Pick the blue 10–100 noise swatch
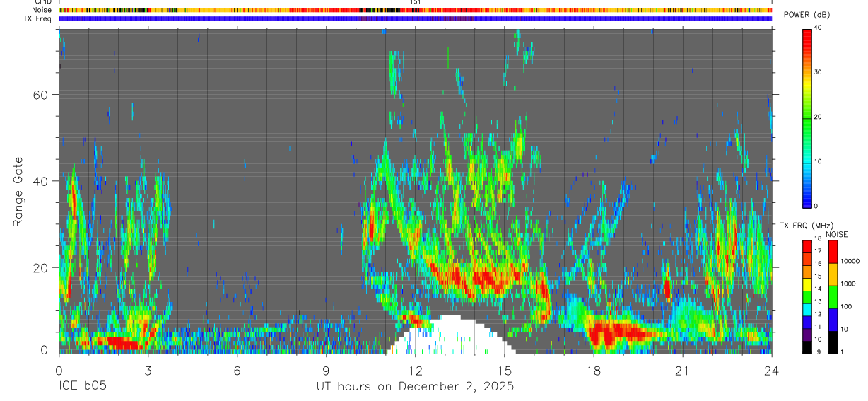868x401 pixels. [833, 319]
